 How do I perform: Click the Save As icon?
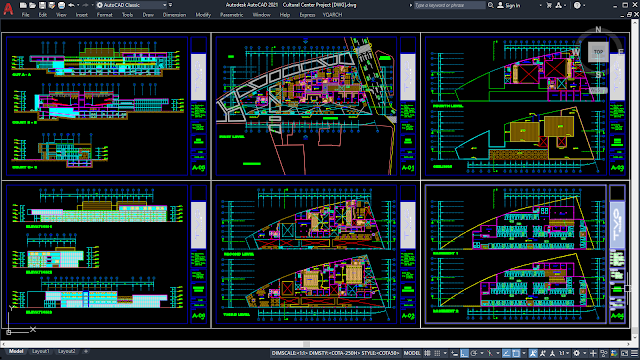(51, 5)
